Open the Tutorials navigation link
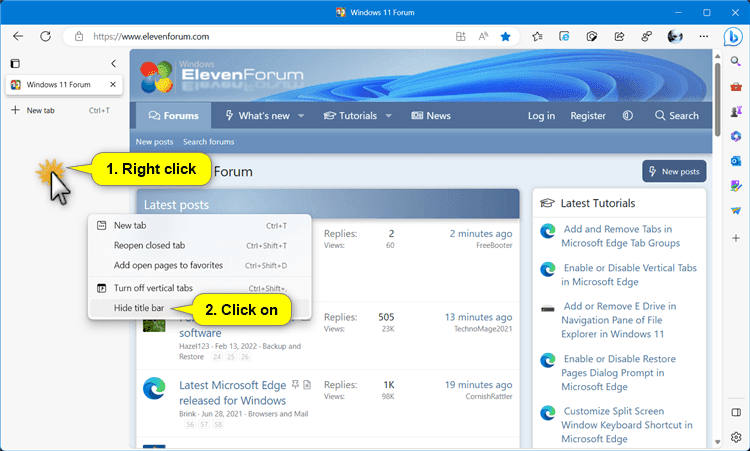Viewport: 750px width, 451px height. (351, 116)
